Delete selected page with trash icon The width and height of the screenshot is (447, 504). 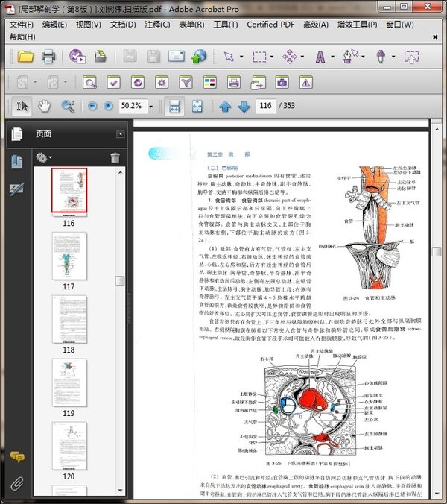(115, 157)
